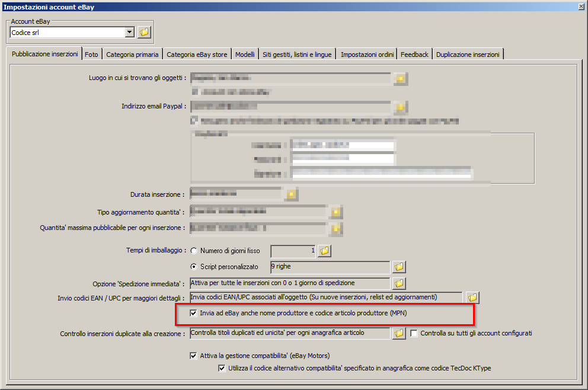Expand the Account eBay combo box arrow
The height and width of the screenshot is (390, 588).
point(130,32)
